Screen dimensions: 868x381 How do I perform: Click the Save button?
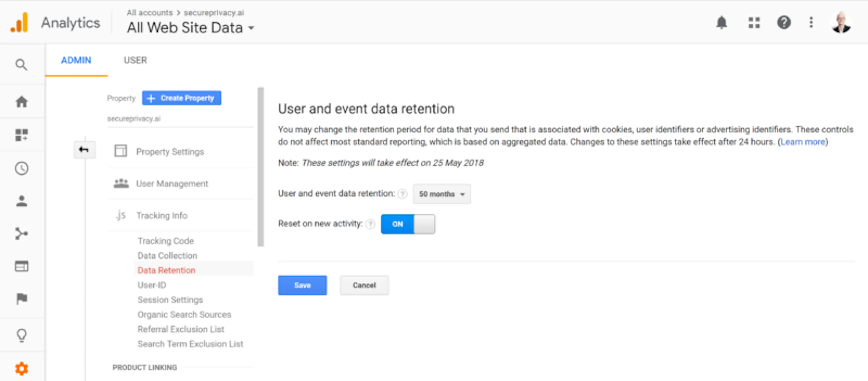(302, 285)
